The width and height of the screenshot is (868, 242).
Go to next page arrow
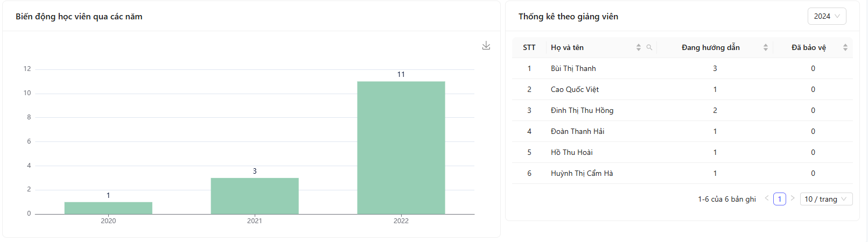[x=793, y=198]
